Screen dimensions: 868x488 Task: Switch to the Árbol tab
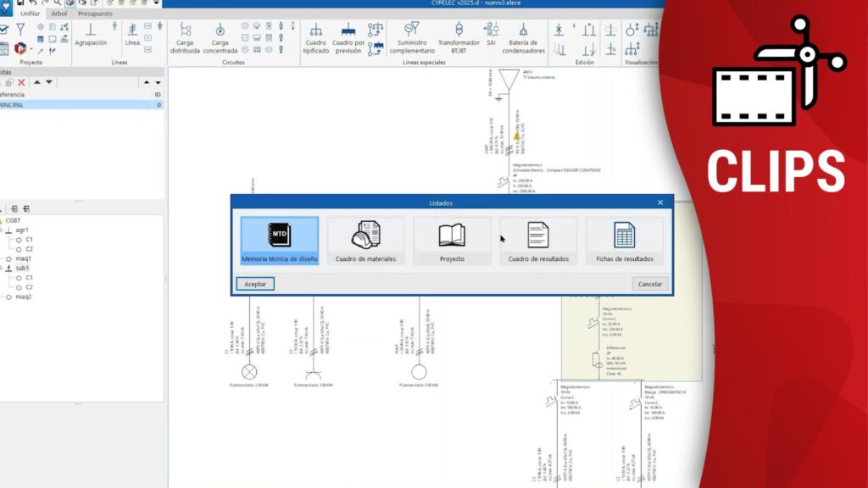click(x=59, y=14)
